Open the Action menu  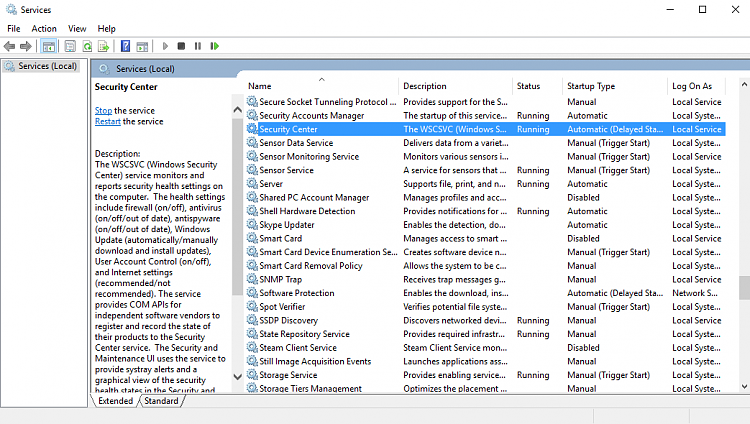click(x=44, y=29)
